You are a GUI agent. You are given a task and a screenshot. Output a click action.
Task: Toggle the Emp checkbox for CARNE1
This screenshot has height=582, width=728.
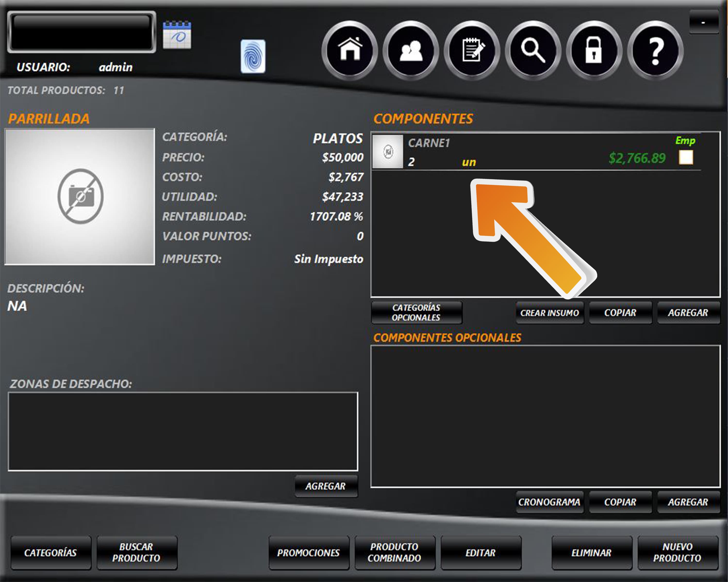(686, 157)
